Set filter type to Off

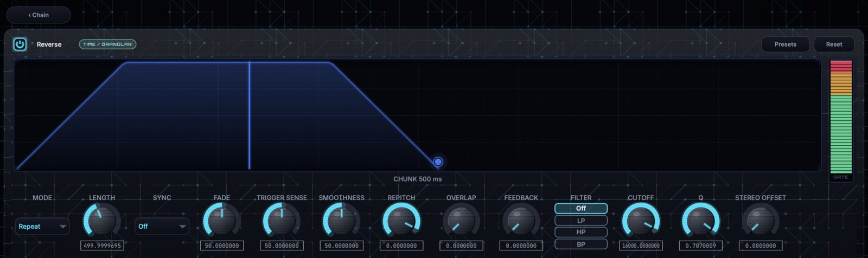tap(581, 209)
